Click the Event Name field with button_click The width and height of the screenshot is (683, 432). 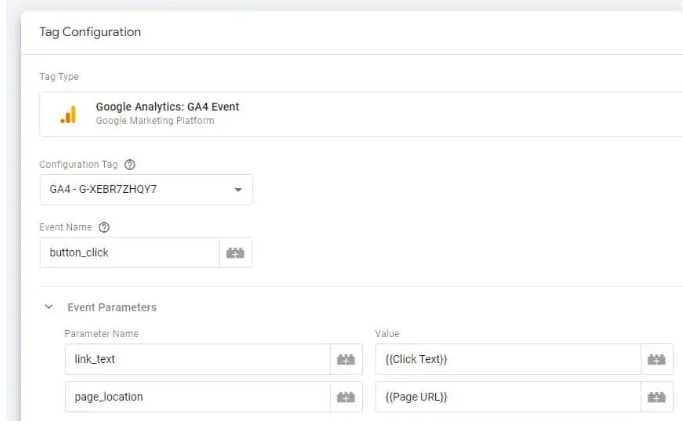pos(130,253)
